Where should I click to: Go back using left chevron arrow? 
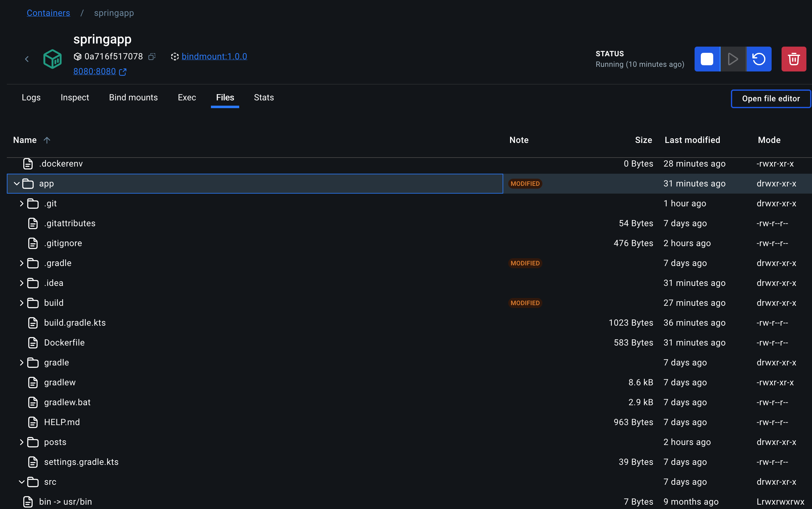coord(27,59)
